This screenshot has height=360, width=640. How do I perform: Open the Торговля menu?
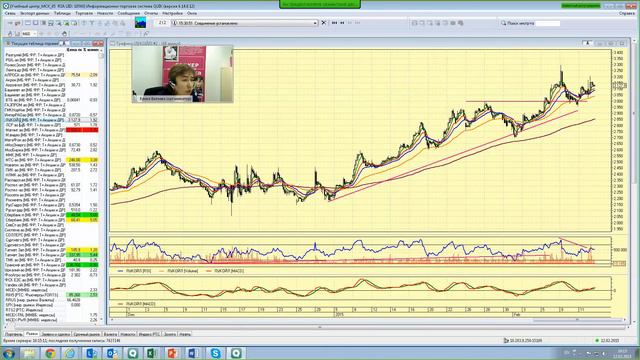coord(84,13)
